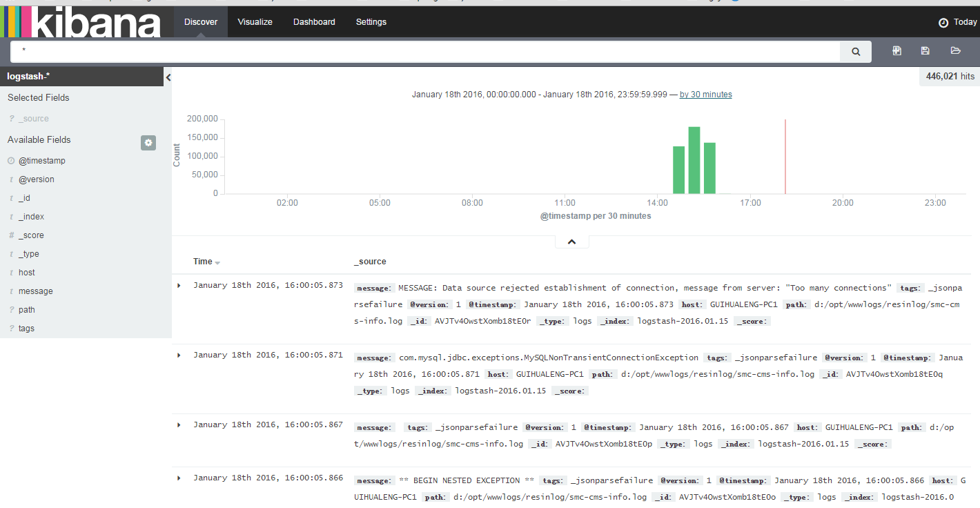Select the @timestamp field
This screenshot has height=508, width=980.
pyautogui.click(x=42, y=161)
